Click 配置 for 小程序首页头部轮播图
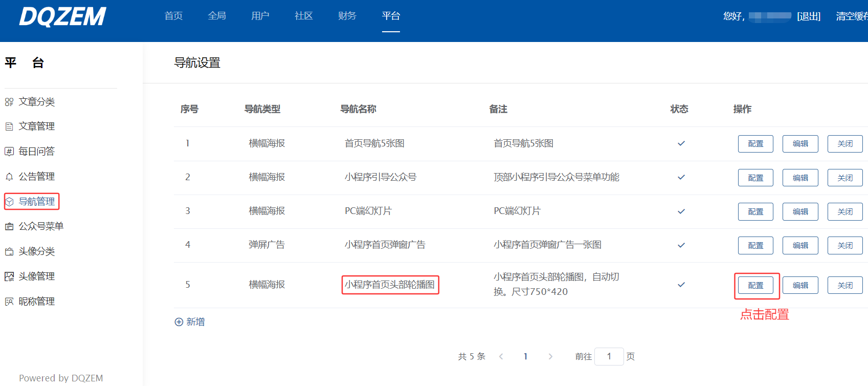868x386 pixels. 755,285
